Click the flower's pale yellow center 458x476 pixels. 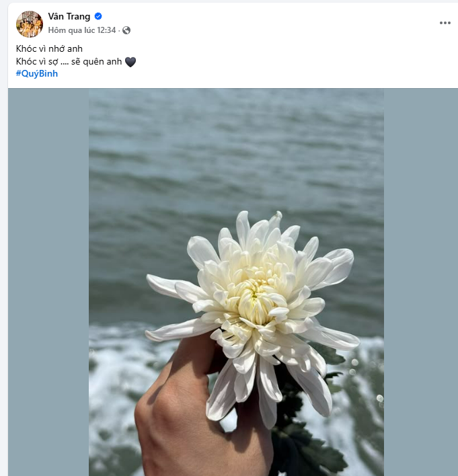[x=254, y=301]
